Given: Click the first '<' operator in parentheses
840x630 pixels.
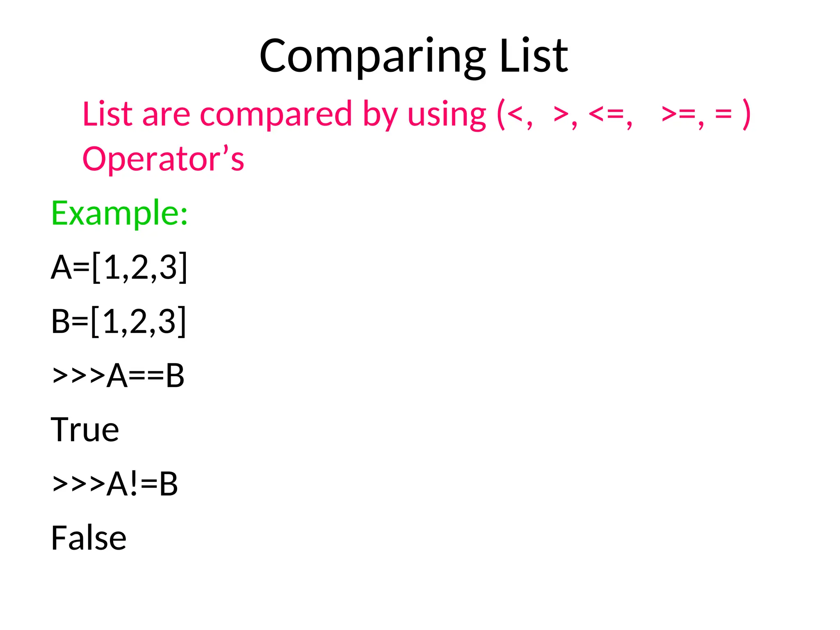Looking at the screenshot, I should [515, 114].
